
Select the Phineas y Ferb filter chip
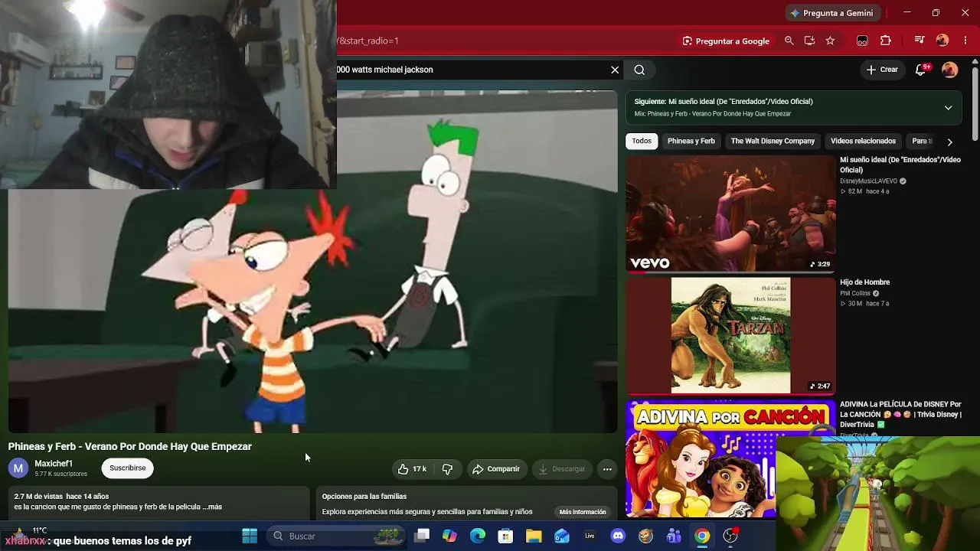[691, 141]
